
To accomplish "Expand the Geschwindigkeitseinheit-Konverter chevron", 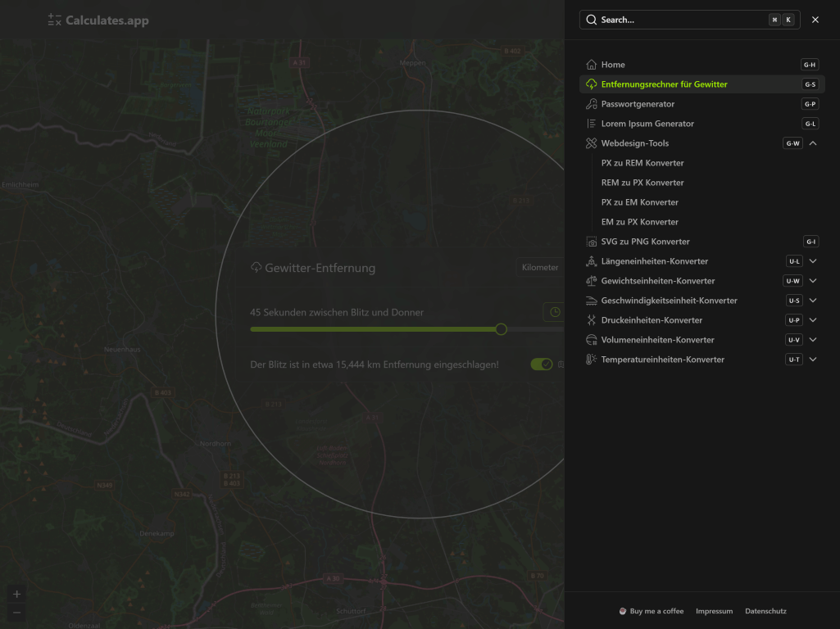I will pyautogui.click(x=813, y=301).
